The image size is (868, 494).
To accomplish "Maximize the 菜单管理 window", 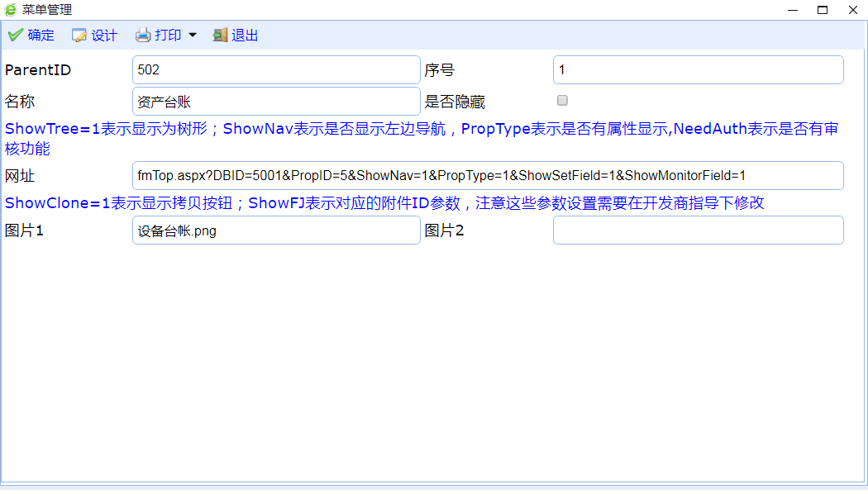I will [x=823, y=10].
